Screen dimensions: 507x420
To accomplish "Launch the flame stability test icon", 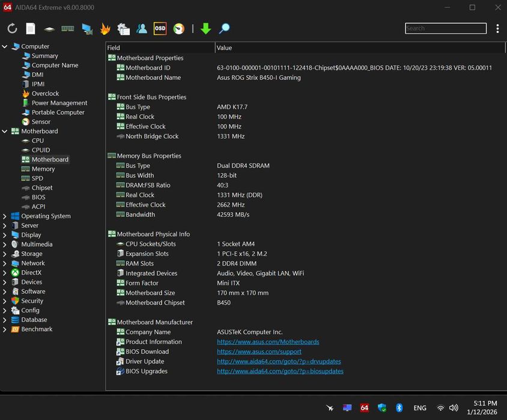I will 105,28.
